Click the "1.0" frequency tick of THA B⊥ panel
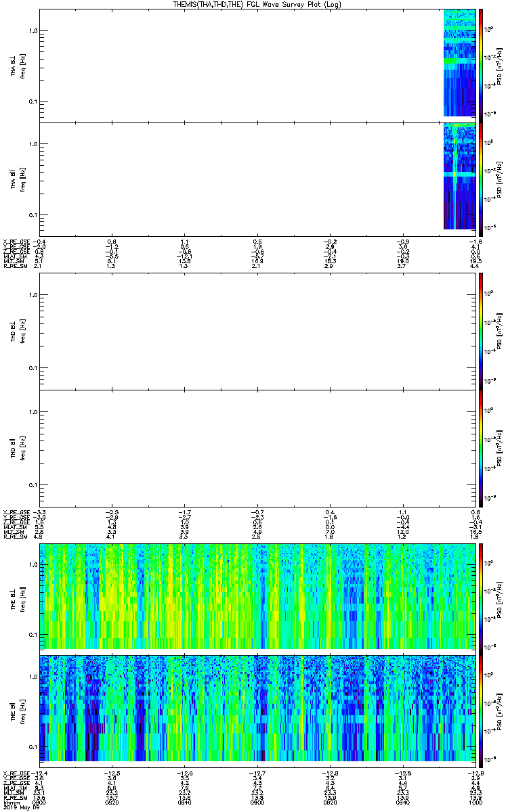 click(x=32, y=31)
